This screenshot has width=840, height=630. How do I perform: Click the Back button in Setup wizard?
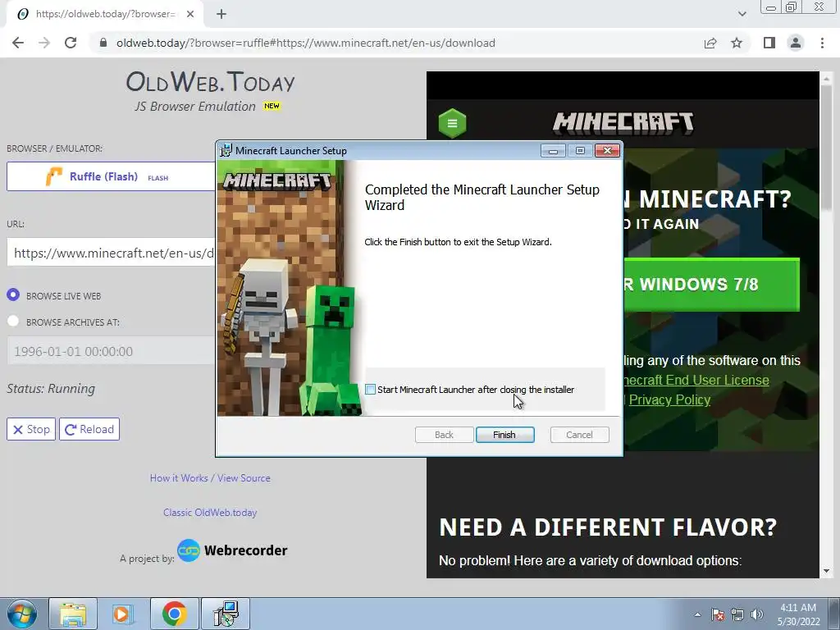click(444, 435)
